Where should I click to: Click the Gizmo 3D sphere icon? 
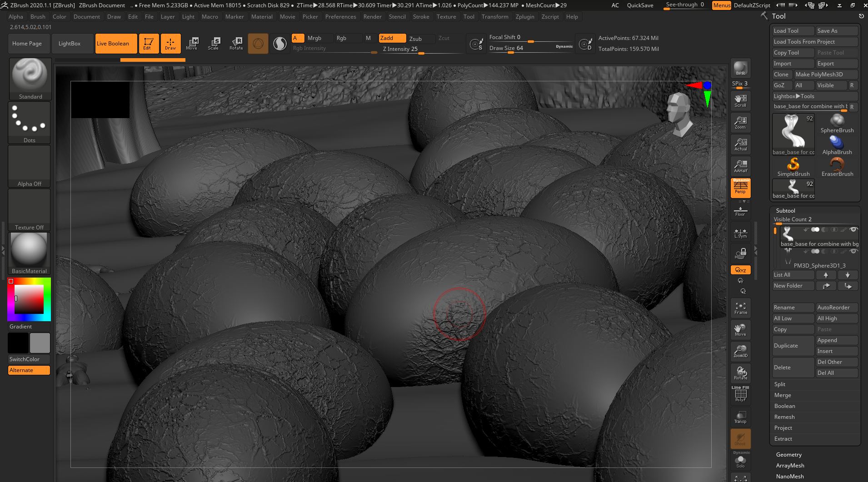coord(258,44)
